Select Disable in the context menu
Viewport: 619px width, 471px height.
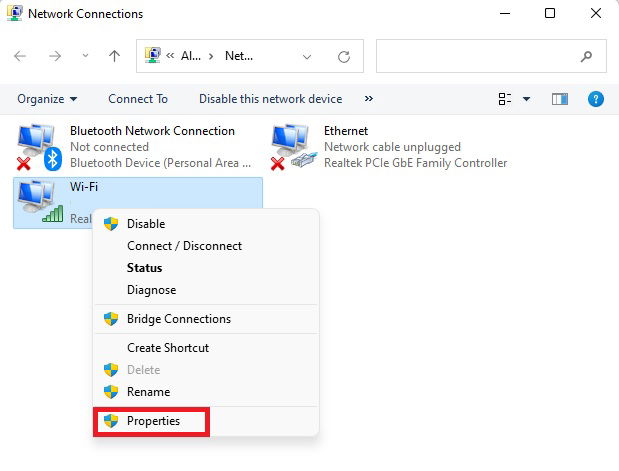pos(146,224)
